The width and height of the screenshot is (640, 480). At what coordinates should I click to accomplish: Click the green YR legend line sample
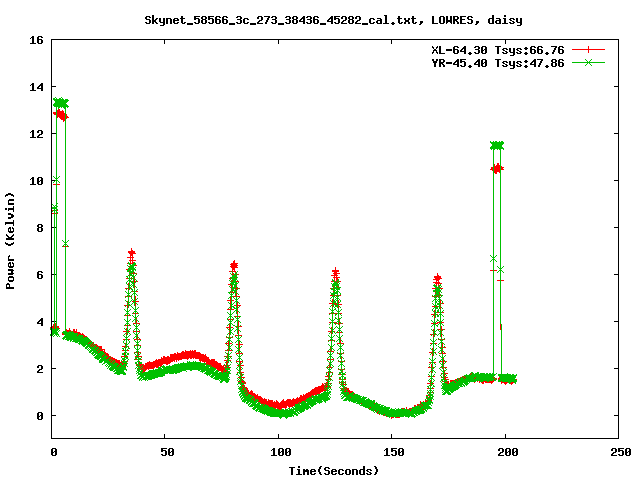coord(588,62)
